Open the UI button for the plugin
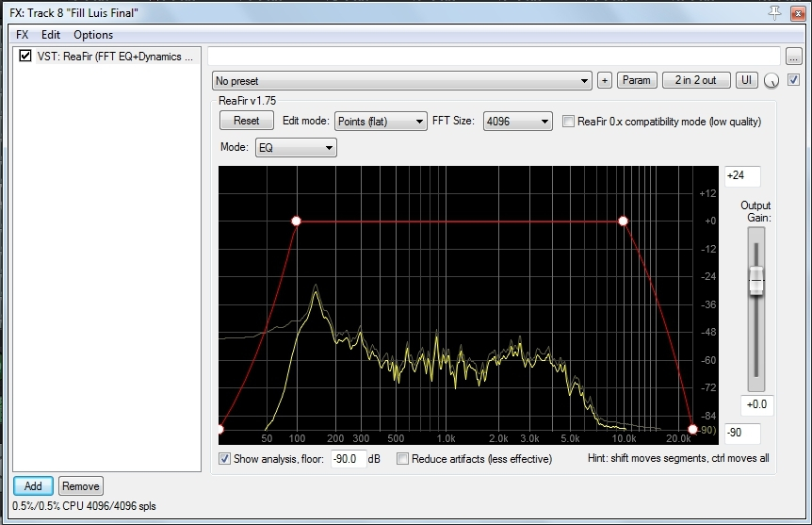Viewport: 812px width, 525px height. 747,80
